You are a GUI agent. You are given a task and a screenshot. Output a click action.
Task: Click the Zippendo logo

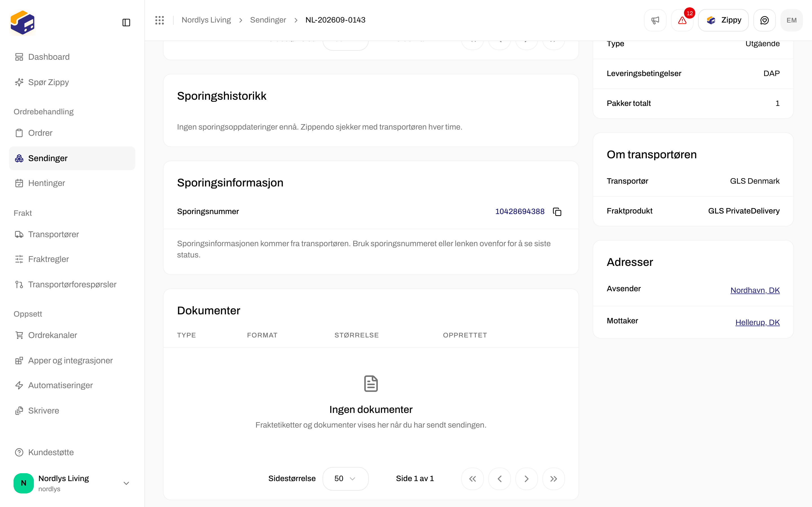pyautogui.click(x=23, y=23)
